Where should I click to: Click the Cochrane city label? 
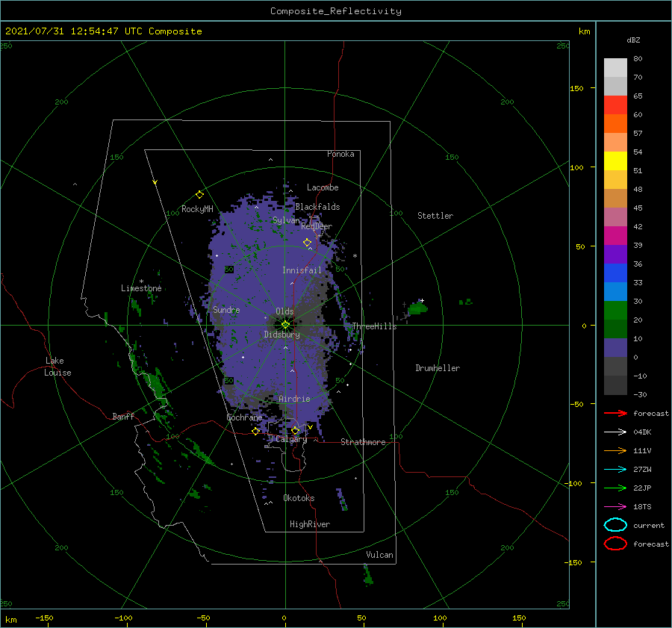(244, 417)
